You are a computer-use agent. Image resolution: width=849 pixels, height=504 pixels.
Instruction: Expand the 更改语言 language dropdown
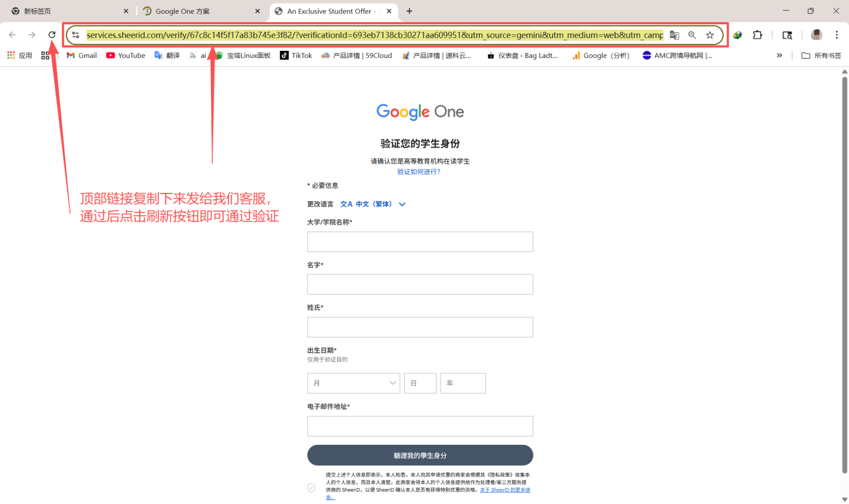point(402,204)
